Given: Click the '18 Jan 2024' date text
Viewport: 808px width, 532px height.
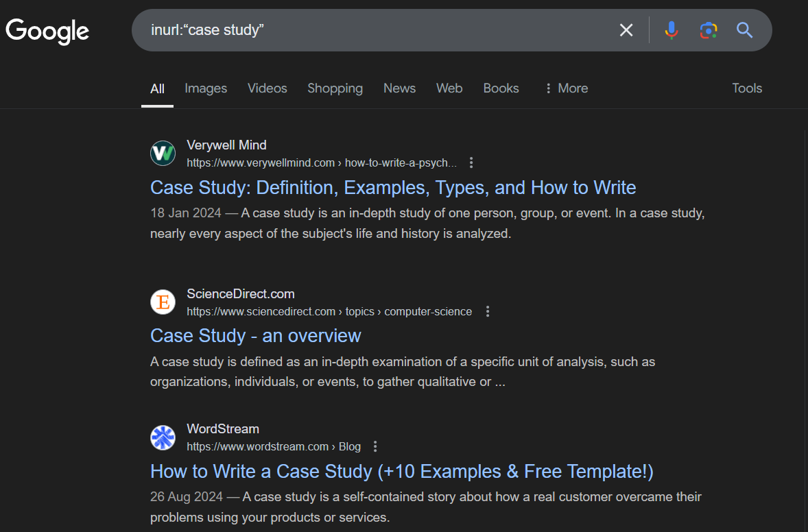Looking at the screenshot, I should click(185, 213).
